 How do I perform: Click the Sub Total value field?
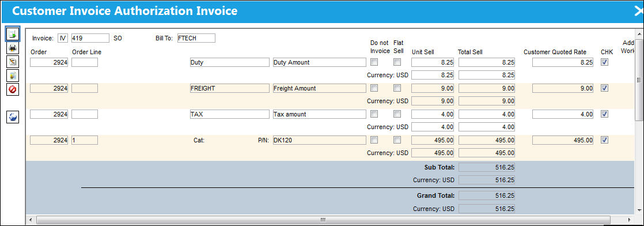click(x=487, y=167)
